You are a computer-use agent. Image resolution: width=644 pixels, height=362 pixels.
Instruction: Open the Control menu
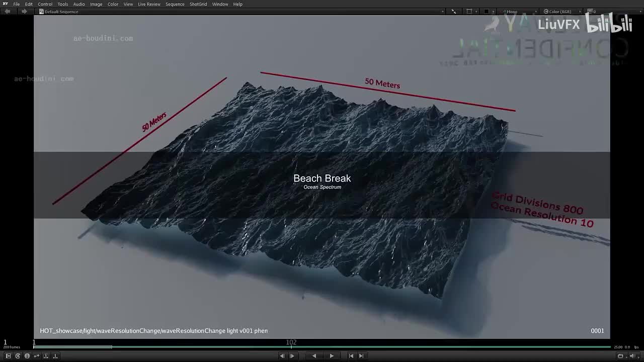(x=45, y=4)
